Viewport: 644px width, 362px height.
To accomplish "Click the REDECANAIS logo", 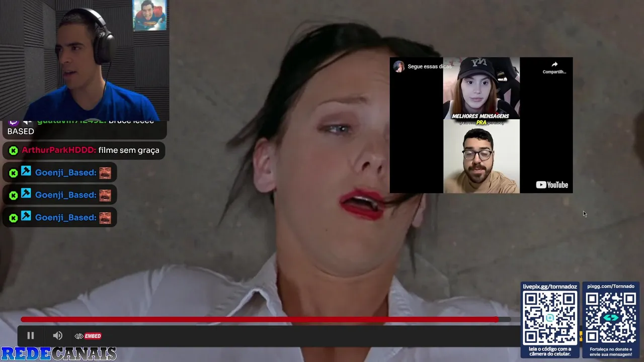I will click(58, 354).
